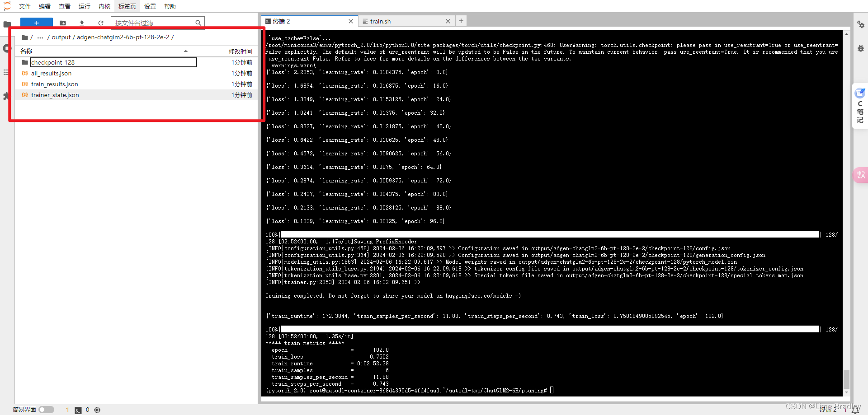The height and width of the screenshot is (415, 868).
Task: Click the search magnifier in filter box
Action: point(198,23)
